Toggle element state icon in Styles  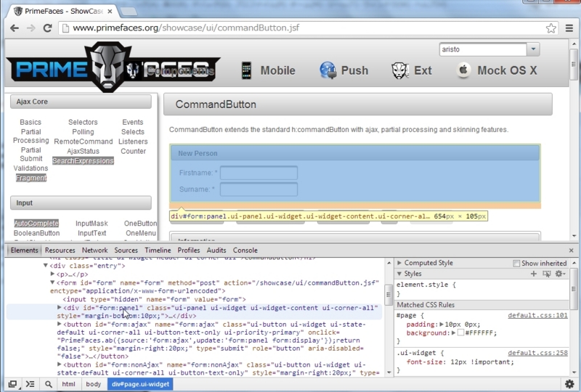coord(547,274)
